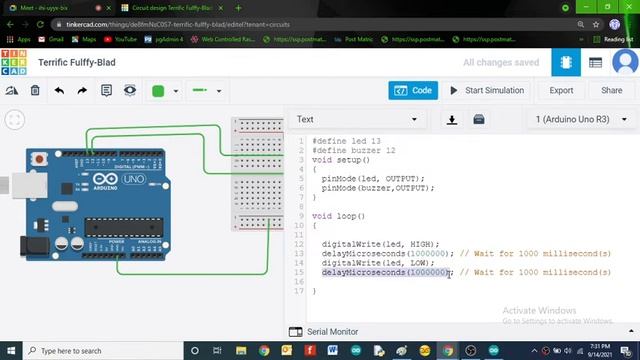Image resolution: width=640 pixels, height=360 pixels.
Task: Open the libraries icon
Action: [479, 120]
